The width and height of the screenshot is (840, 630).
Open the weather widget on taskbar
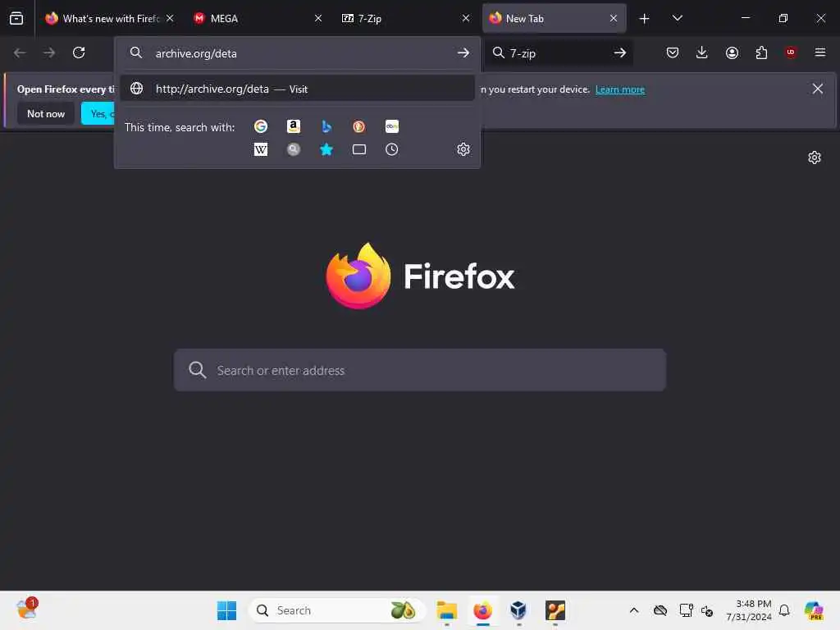(27, 610)
